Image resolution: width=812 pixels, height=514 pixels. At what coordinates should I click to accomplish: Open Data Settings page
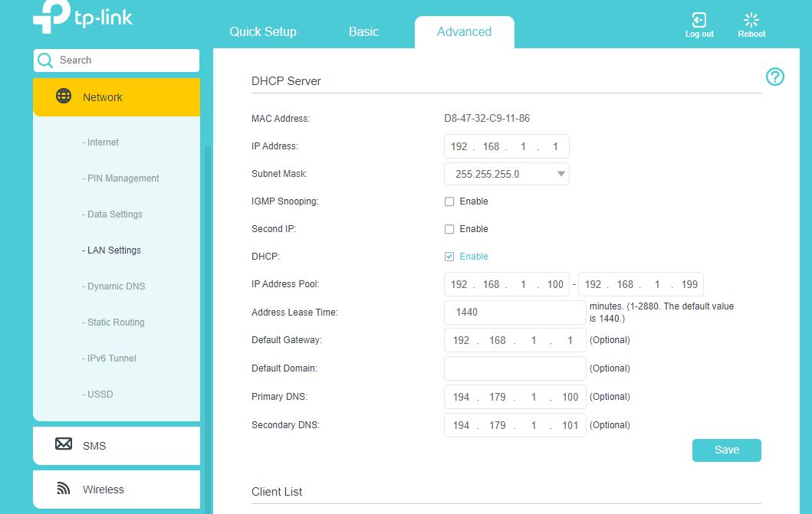click(112, 214)
